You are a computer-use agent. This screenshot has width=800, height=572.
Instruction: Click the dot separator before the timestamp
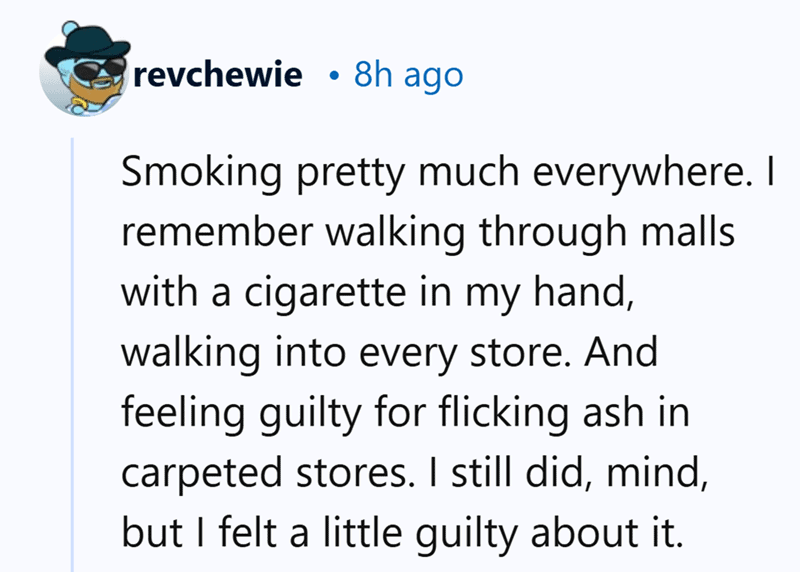click(x=334, y=77)
